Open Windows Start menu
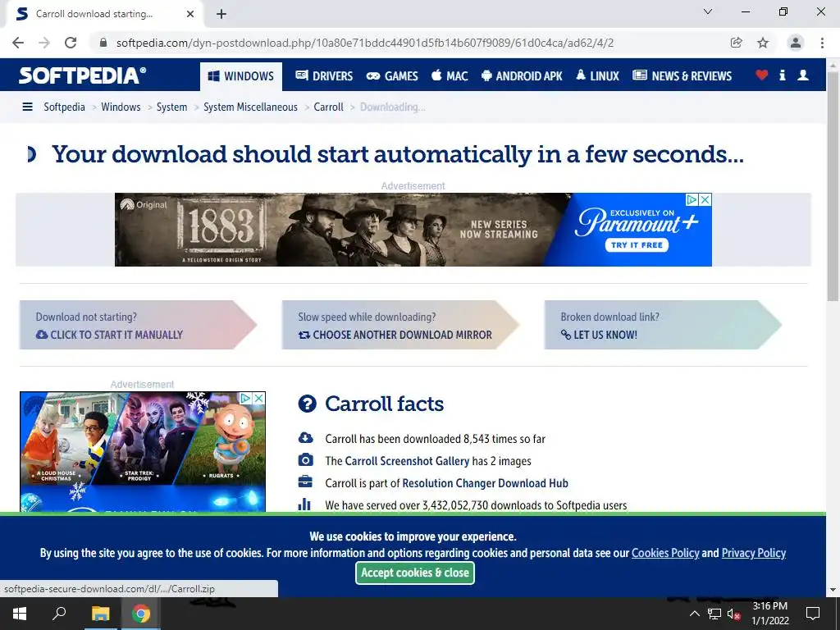Image resolution: width=840 pixels, height=630 pixels. point(20,614)
